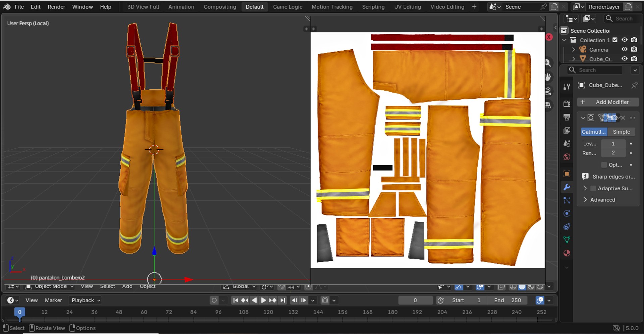
Task: Open the File menu
Action: [19, 7]
